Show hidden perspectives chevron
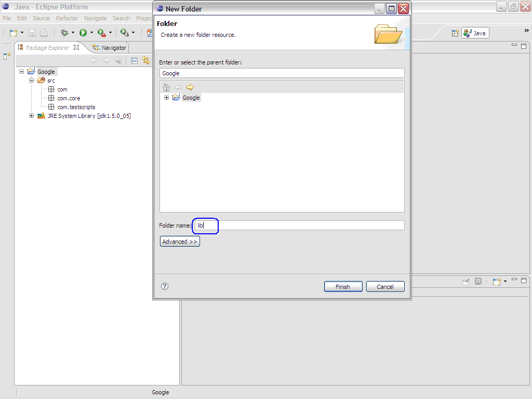 click(527, 31)
